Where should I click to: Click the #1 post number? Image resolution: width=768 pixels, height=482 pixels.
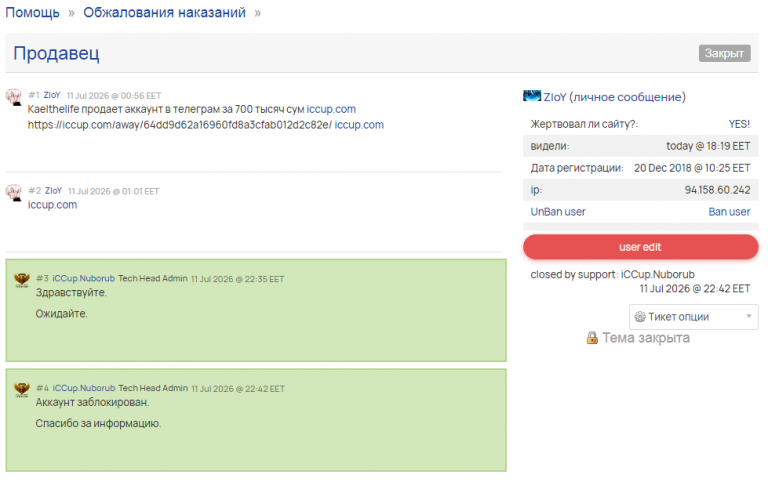34,95
